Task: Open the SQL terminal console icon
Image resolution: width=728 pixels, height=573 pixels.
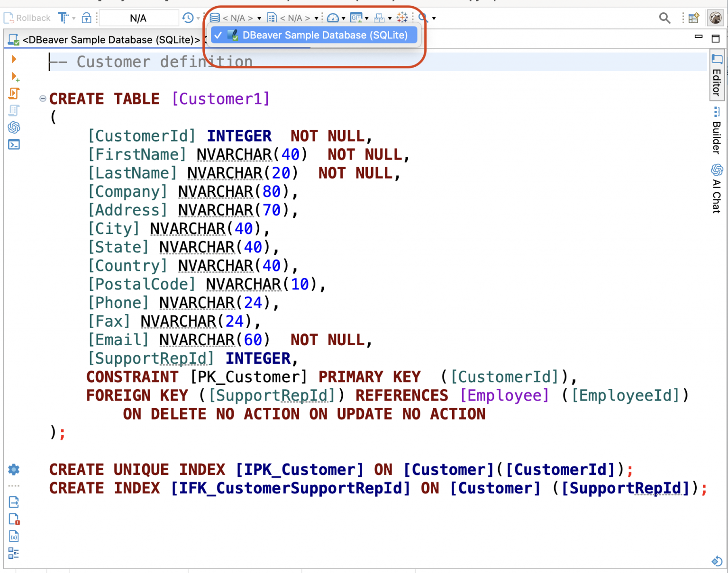Action: [14, 144]
